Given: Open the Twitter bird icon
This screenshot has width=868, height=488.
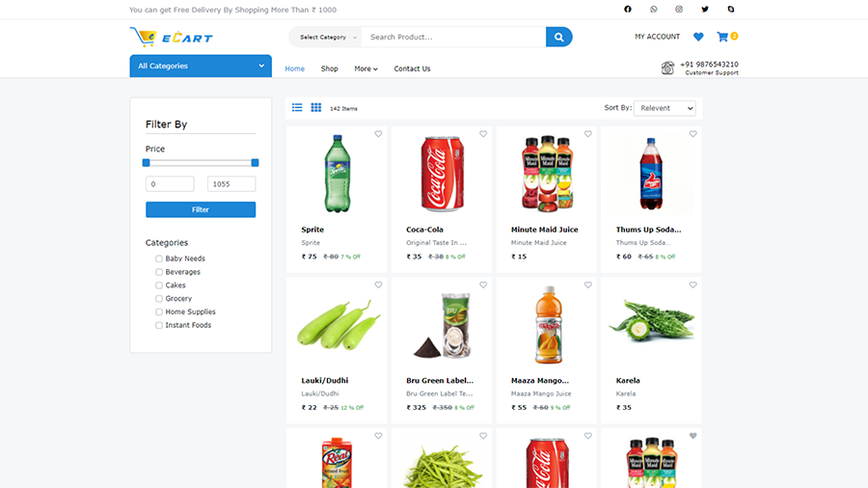Looking at the screenshot, I should [705, 9].
